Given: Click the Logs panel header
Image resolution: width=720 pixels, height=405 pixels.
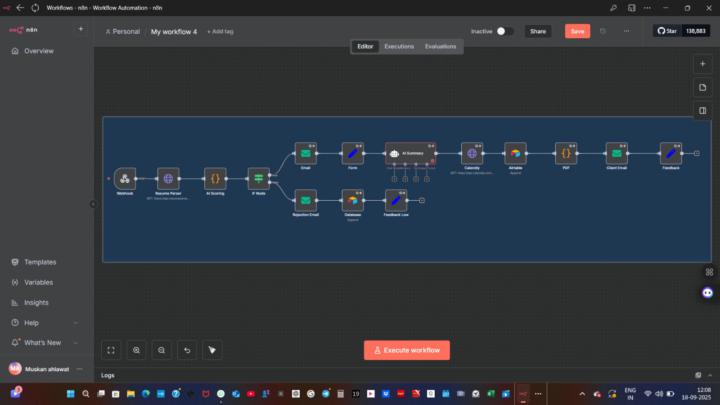Looking at the screenshot, I should (107, 375).
